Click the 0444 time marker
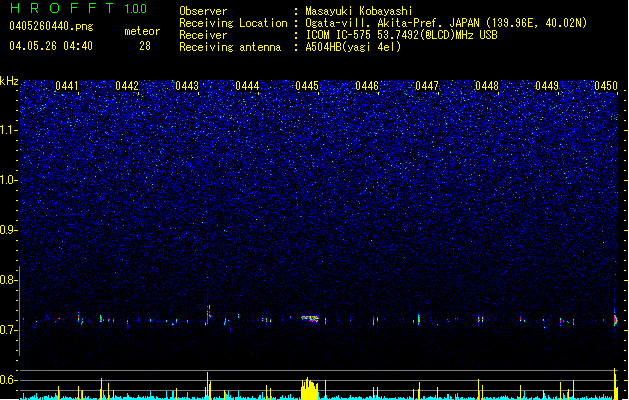The height and width of the screenshot is (400, 629). [247, 86]
